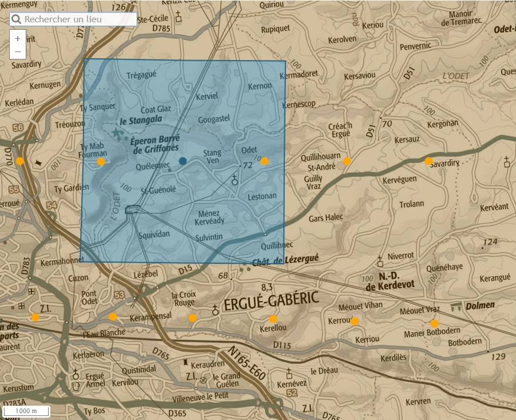Select the orange marker next to Kerrou
516x420 pixels.
[354, 321]
